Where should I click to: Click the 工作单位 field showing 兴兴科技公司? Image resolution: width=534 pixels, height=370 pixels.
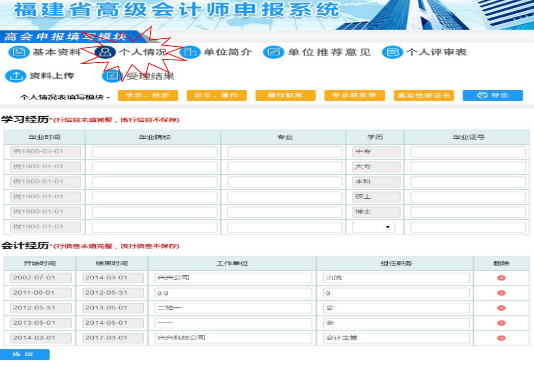233,338
